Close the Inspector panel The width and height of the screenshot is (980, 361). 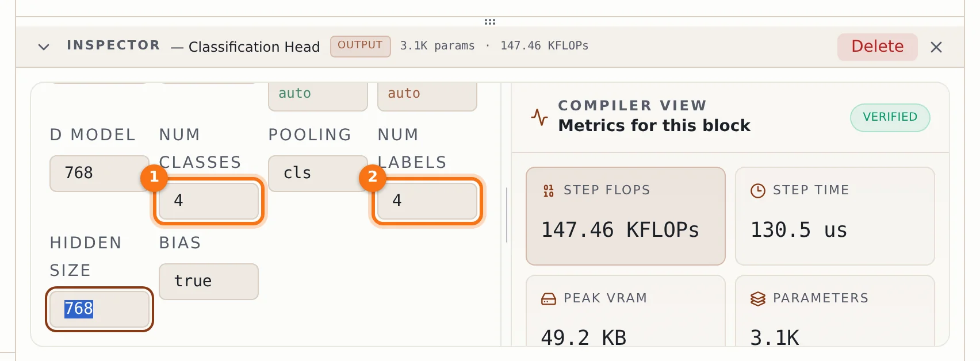pyautogui.click(x=936, y=47)
